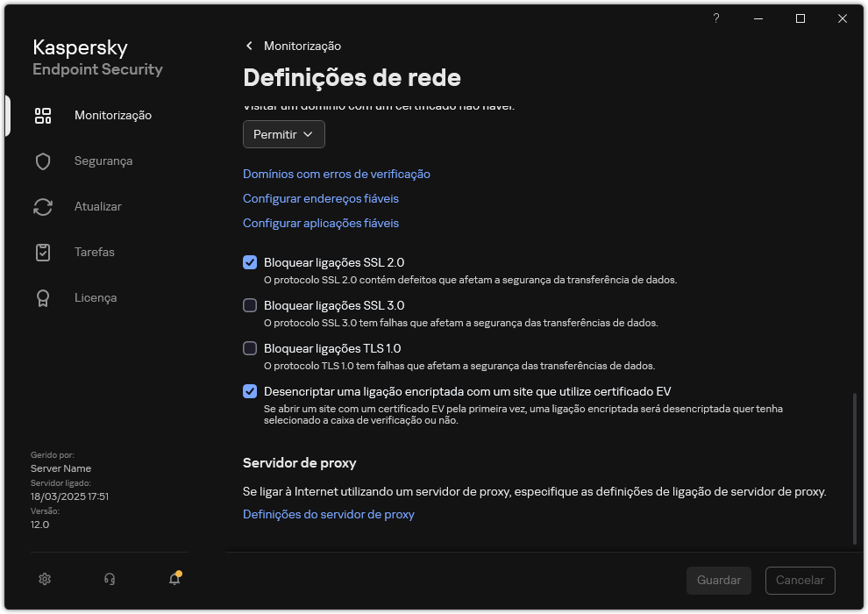Open Definições do servidor de proxy
This screenshot has height=614, width=868.
point(329,514)
